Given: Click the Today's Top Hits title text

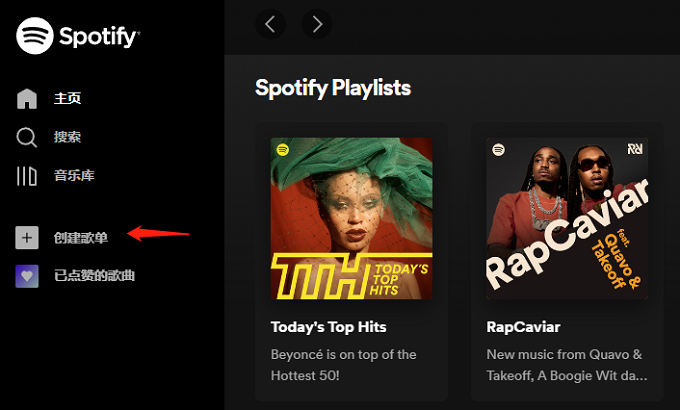Looking at the screenshot, I should [x=328, y=327].
